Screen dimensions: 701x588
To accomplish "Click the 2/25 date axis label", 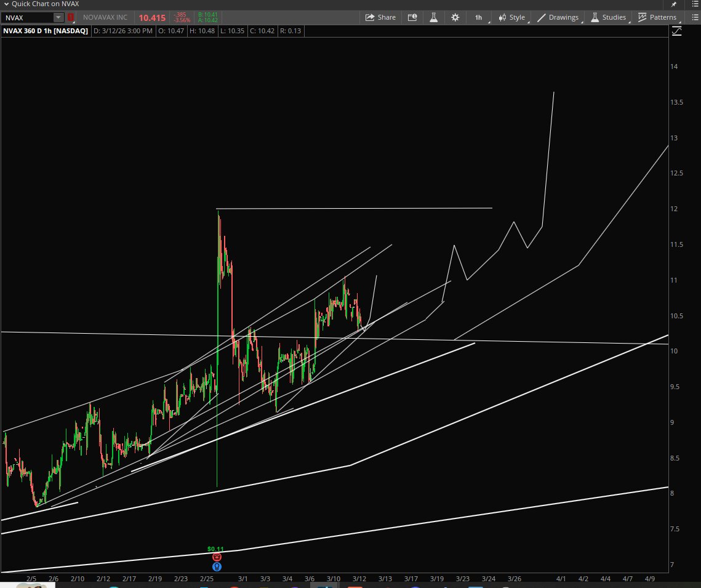I will click(x=207, y=579).
